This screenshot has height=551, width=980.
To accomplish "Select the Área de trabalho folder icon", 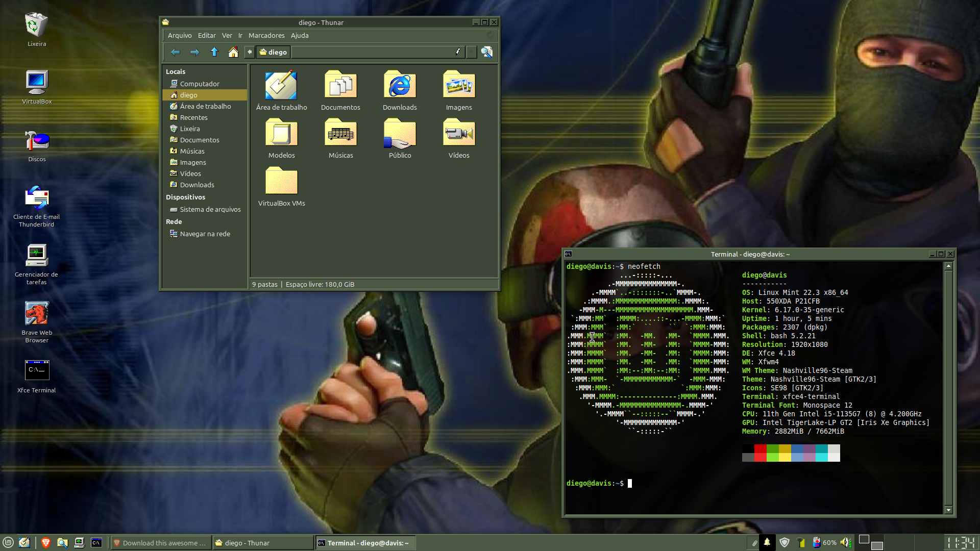I will pos(281,85).
